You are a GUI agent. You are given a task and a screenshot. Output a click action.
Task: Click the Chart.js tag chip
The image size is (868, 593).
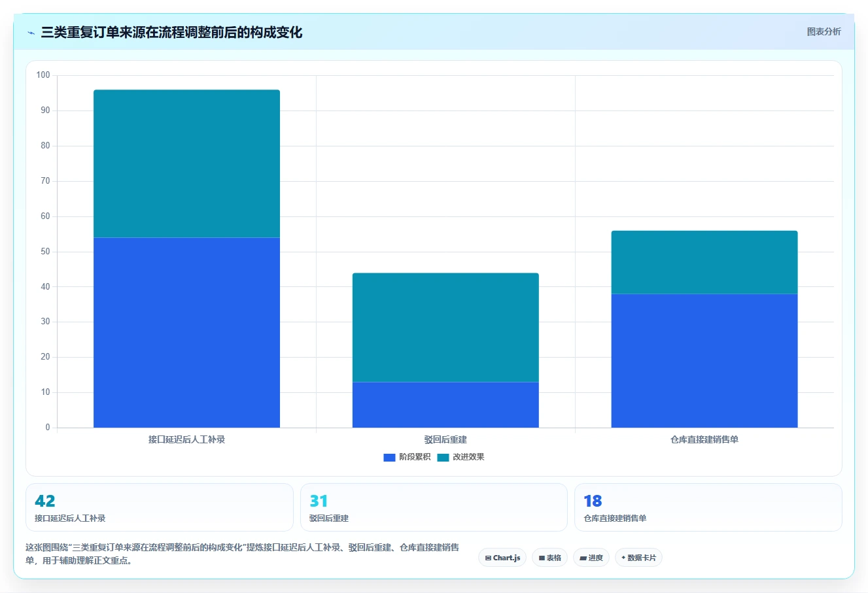tap(502, 558)
